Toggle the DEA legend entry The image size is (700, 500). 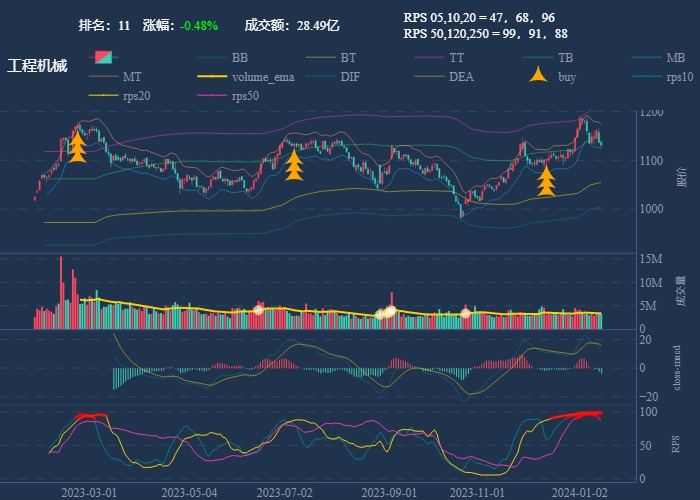click(444, 77)
